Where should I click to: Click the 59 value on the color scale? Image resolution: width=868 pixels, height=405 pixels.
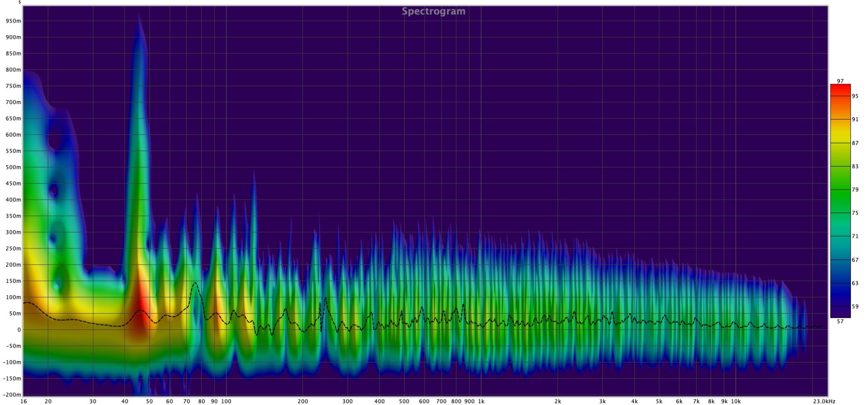(855, 306)
